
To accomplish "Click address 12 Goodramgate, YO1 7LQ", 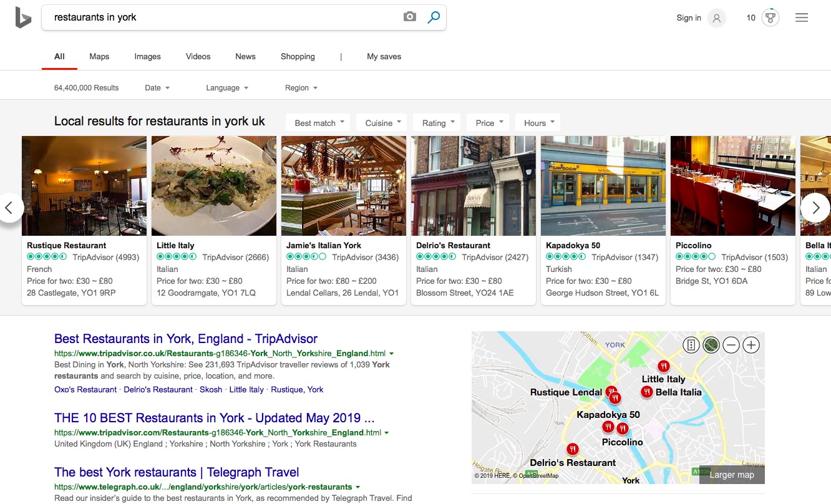I will 207,293.
